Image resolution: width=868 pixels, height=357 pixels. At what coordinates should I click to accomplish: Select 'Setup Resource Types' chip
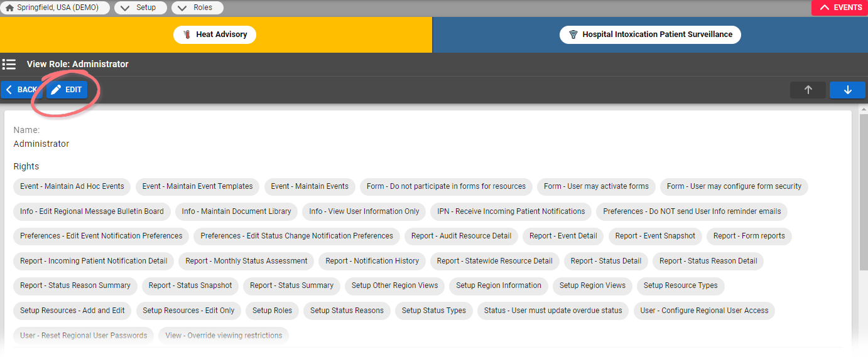coord(681,285)
